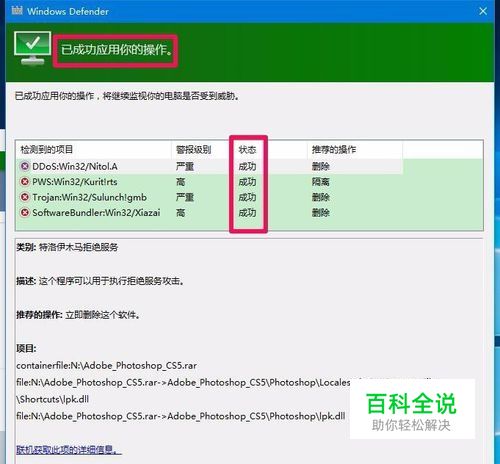Viewport: 500px width, 464px height.
Task: Open the 联机获取此项的详细信息 link
Action: click(x=69, y=450)
